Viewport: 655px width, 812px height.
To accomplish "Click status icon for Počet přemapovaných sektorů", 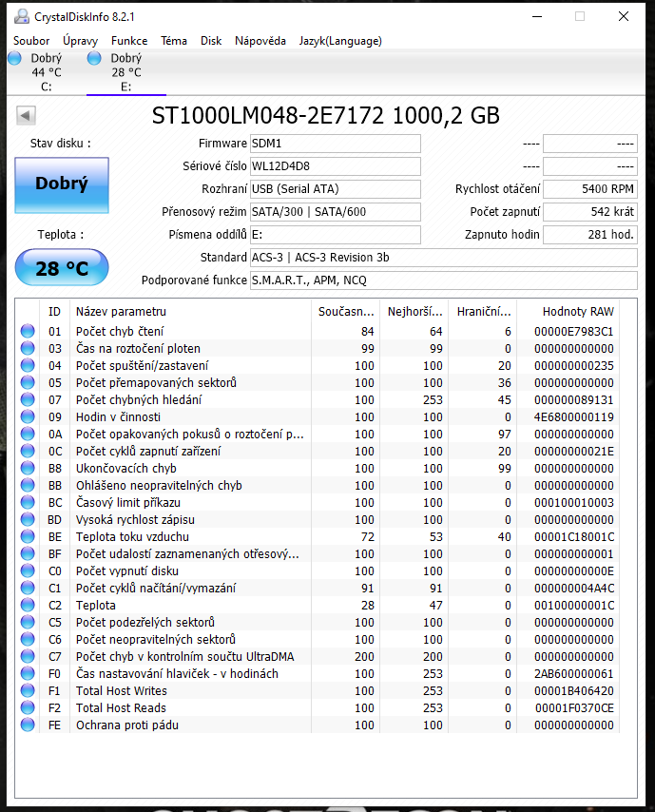I will coord(28,382).
